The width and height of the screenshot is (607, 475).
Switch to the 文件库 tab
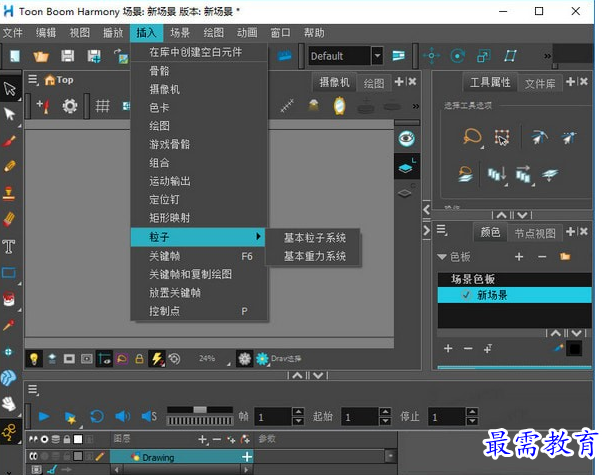540,84
